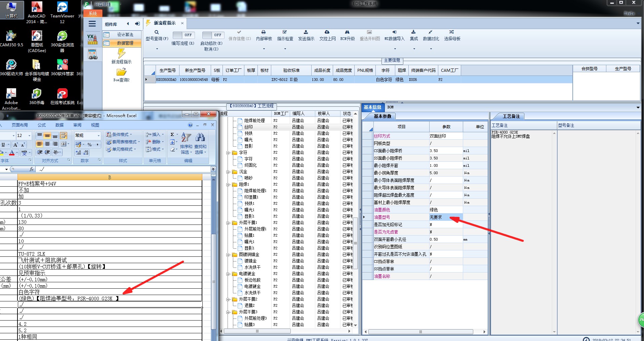Open the Bom查询2 folder icon
644x341 pixels.
click(121, 72)
